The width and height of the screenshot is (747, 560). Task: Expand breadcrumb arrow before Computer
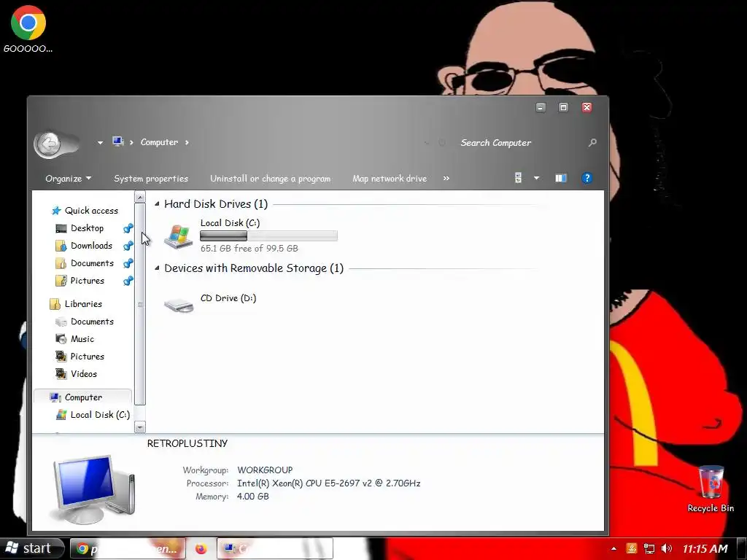click(131, 142)
